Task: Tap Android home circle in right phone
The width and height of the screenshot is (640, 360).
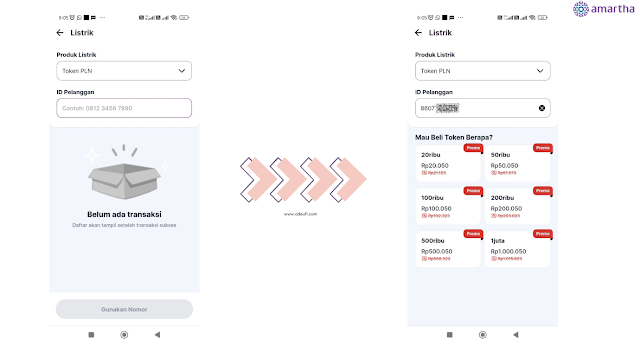Action: point(482,335)
